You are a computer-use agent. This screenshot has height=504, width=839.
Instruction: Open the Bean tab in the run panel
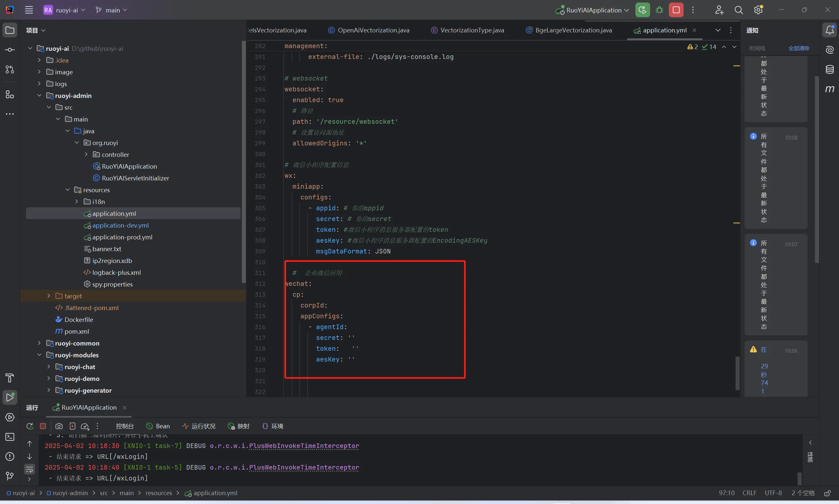pyautogui.click(x=158, y=426)
